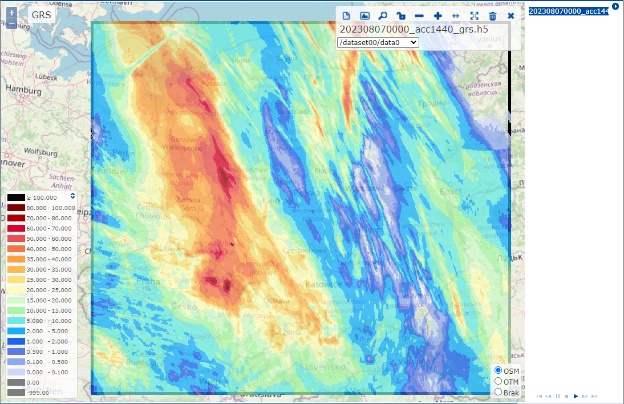Click the -999.00 legend entry
This screenshot has width=624, height=404.
(38, 393)
